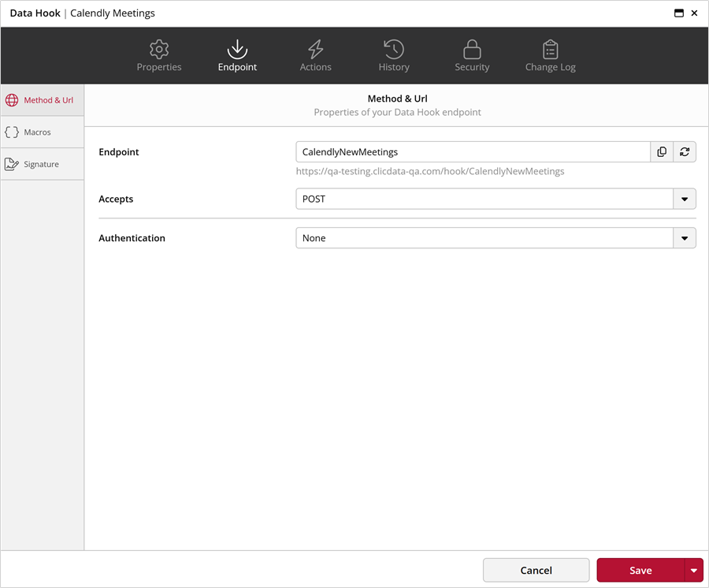
Task: Open the Signature sidebar section
Action: click(x=42, y=164)
